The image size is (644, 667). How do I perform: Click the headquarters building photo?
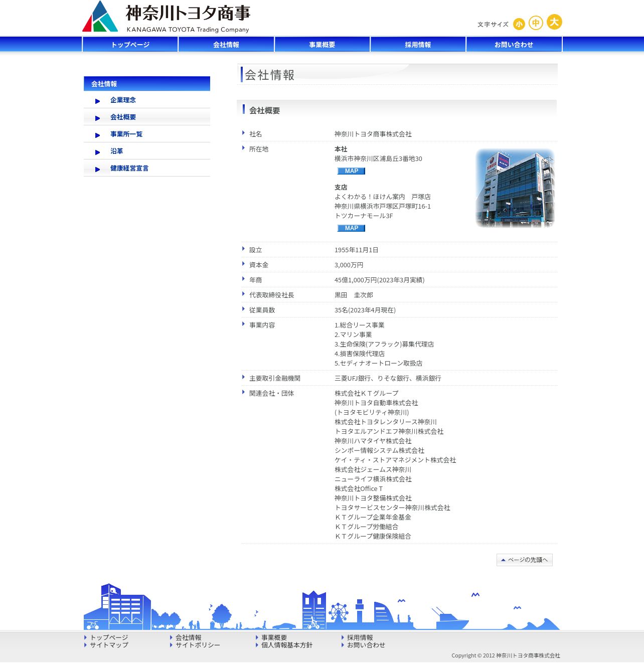(x=515, y=188)
